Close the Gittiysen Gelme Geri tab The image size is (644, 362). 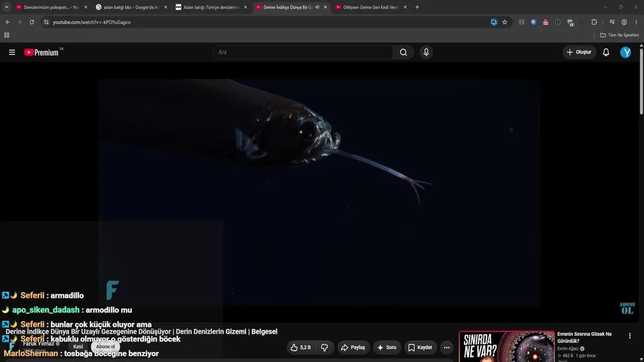point(405,7)
